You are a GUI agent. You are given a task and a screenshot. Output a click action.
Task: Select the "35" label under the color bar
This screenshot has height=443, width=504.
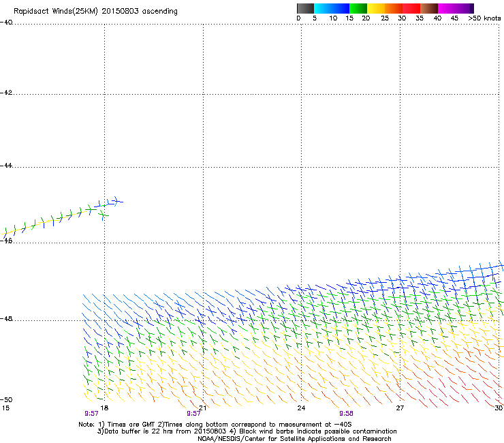click(x=420, y=18)
